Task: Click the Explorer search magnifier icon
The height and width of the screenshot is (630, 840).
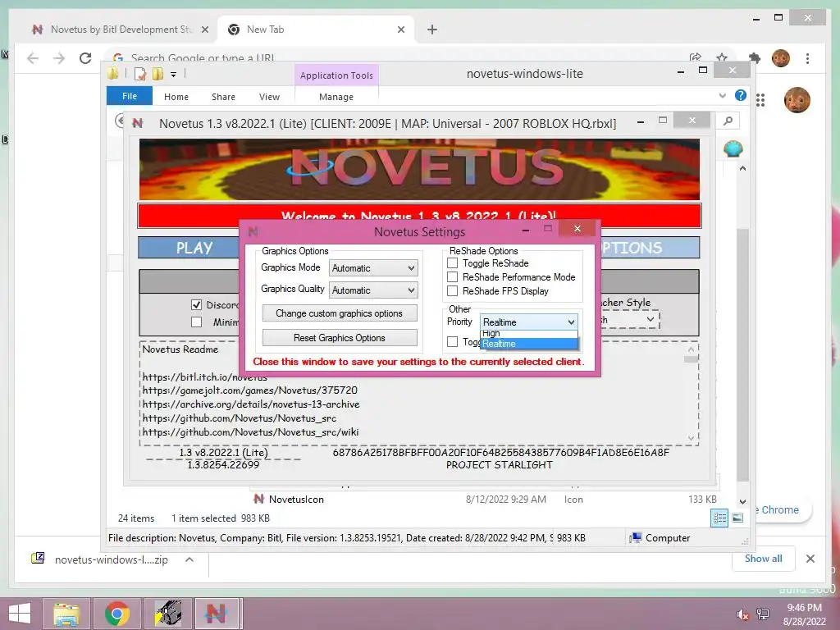Action: (x=728, y=121)
